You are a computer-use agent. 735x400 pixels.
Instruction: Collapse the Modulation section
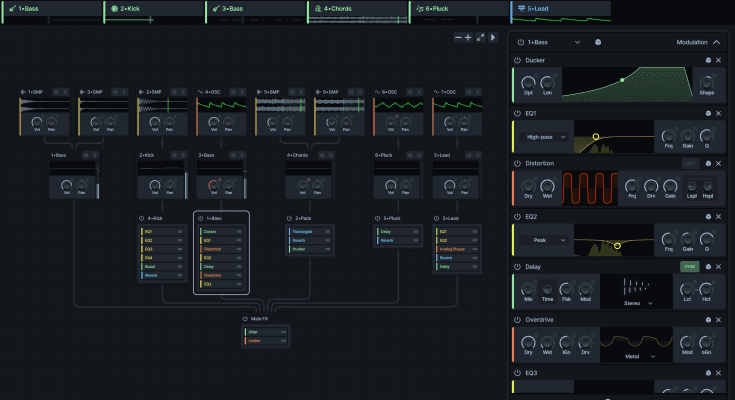(716, 43)
